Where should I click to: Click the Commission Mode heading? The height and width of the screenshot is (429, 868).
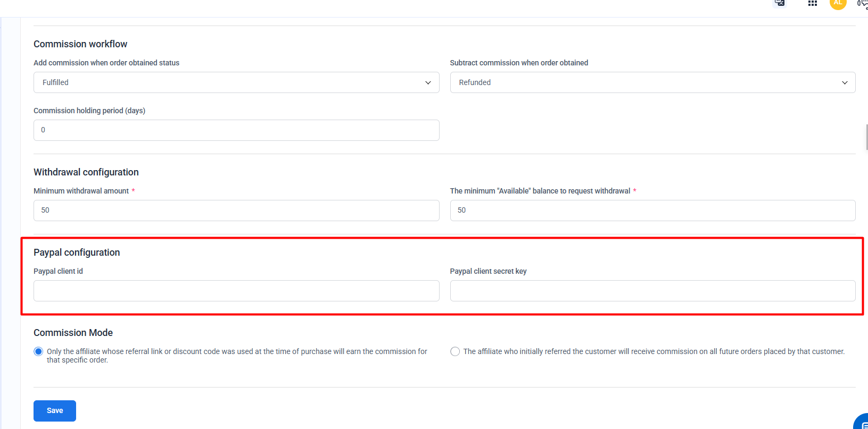(73, 333)
